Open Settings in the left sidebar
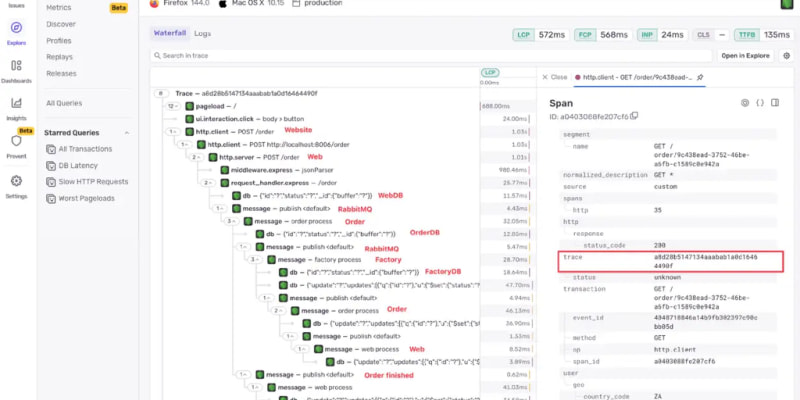Viewport: 800px width, 400px height. pyautogui.click(x=16, y=187)
